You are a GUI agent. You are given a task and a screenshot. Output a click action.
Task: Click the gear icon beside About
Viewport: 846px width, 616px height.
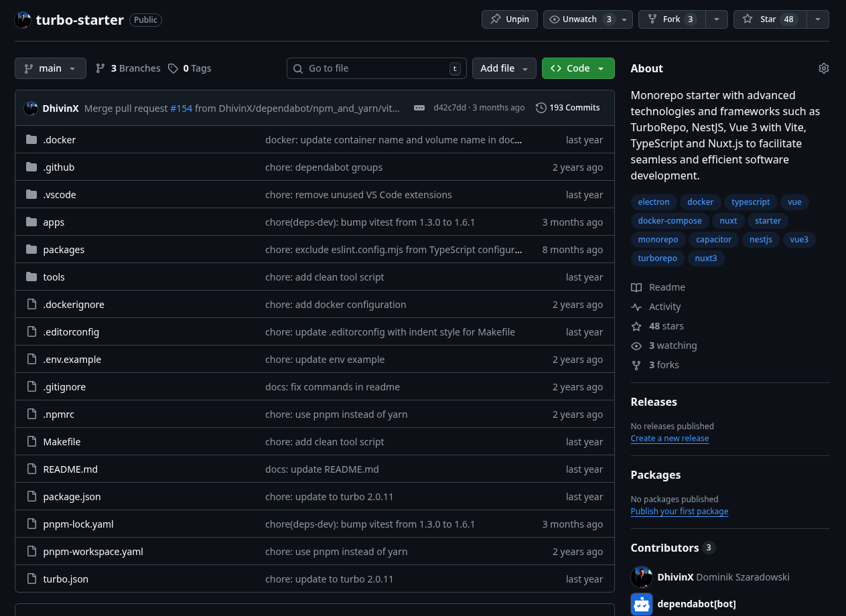point(824,68)
